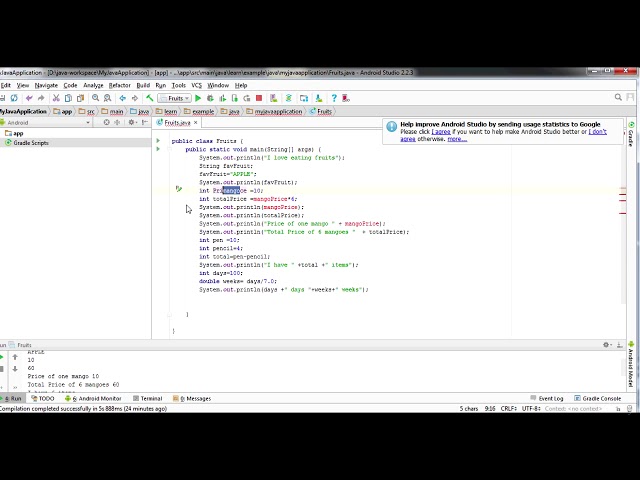
Task: Click the Replace magnifier icon
Action: pyautogui.click(x=107, y=98)
